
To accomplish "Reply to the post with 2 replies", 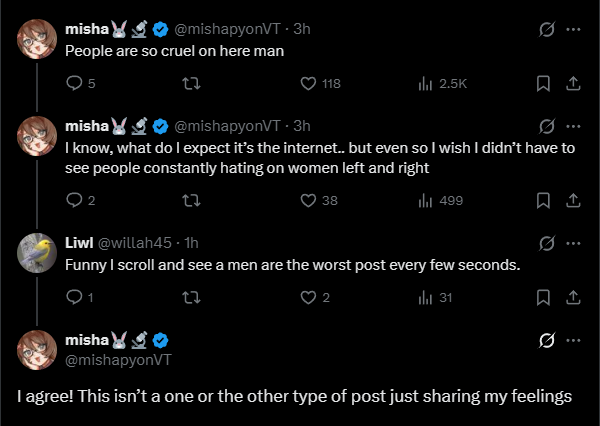I will 73,200.
